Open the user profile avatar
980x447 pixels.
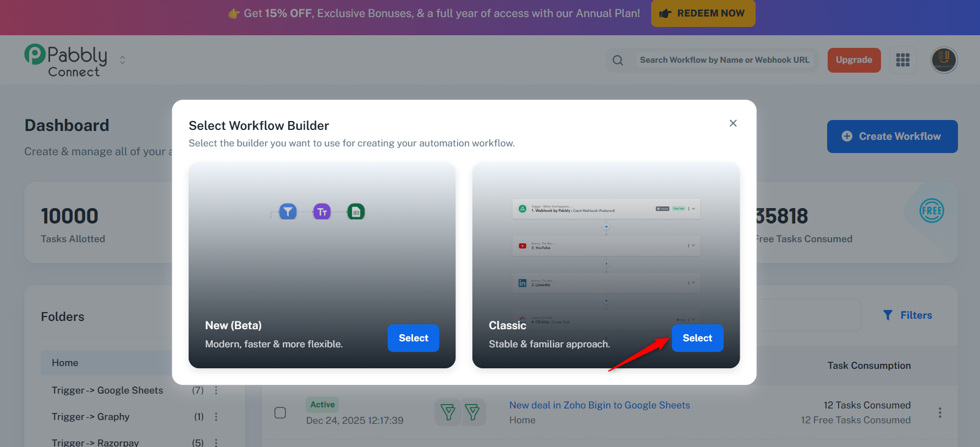coord(944,60)
